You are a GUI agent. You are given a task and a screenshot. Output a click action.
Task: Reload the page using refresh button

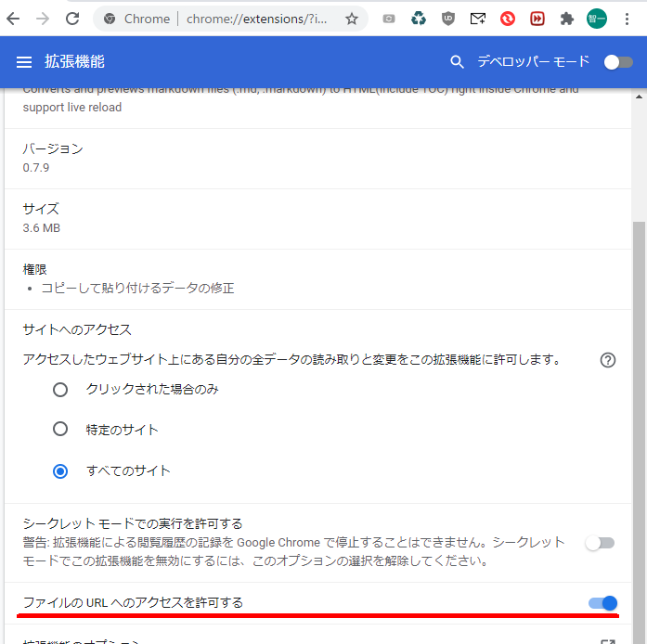pos(72,19)
